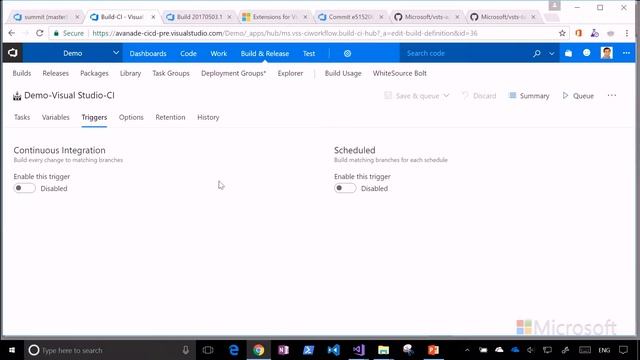
Task: Queue a new build
Action: click(578, 96)
